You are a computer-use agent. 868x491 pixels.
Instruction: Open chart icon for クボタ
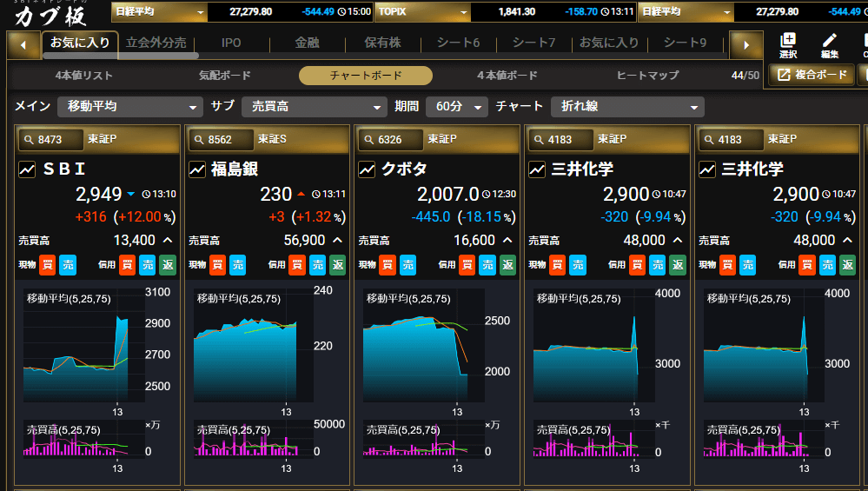point(367,169)
